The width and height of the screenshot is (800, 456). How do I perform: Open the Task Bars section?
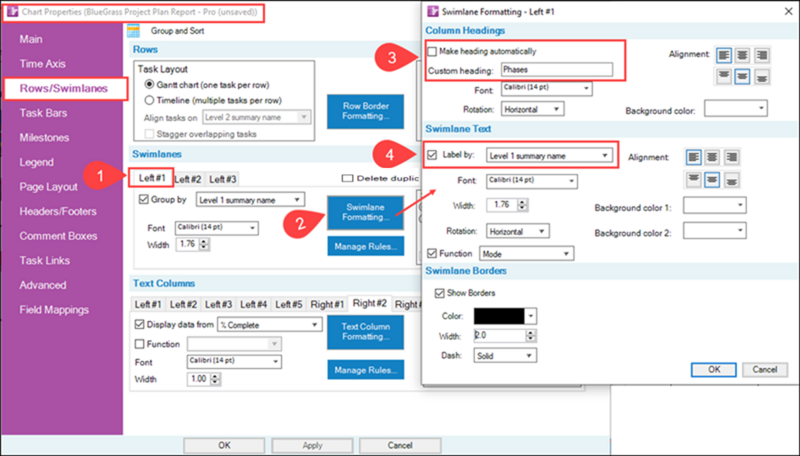pyautogui.click(x=43, y=113)
